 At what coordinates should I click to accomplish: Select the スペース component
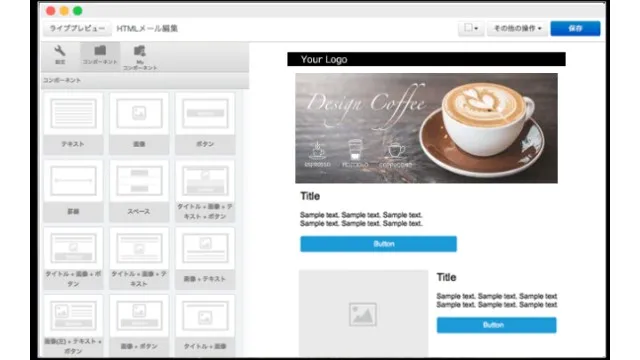tap(139, 191)
